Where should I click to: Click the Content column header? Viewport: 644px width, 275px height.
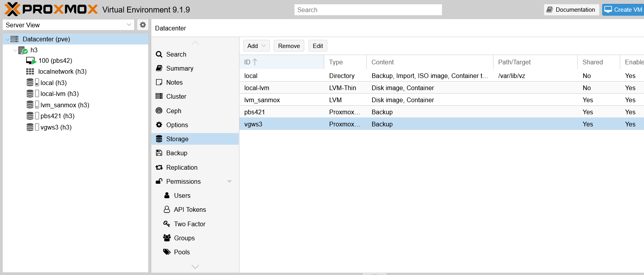430,62
